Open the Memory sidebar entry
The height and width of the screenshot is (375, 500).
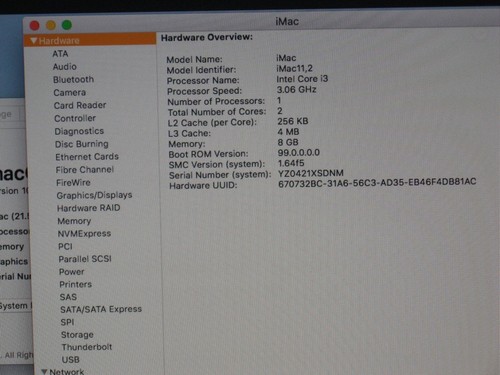[x=74, y=221]
